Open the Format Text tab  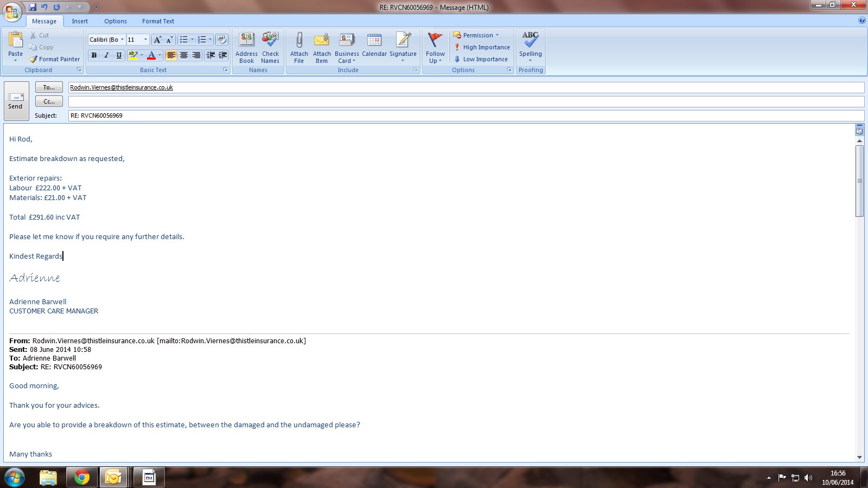pyautogui.click(x=158, y=21)
